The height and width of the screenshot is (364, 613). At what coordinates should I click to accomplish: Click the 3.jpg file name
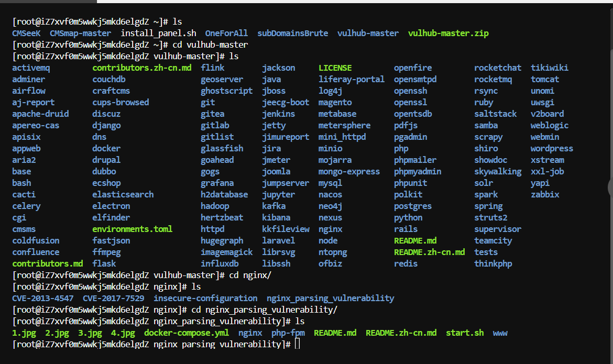point(90,333)
